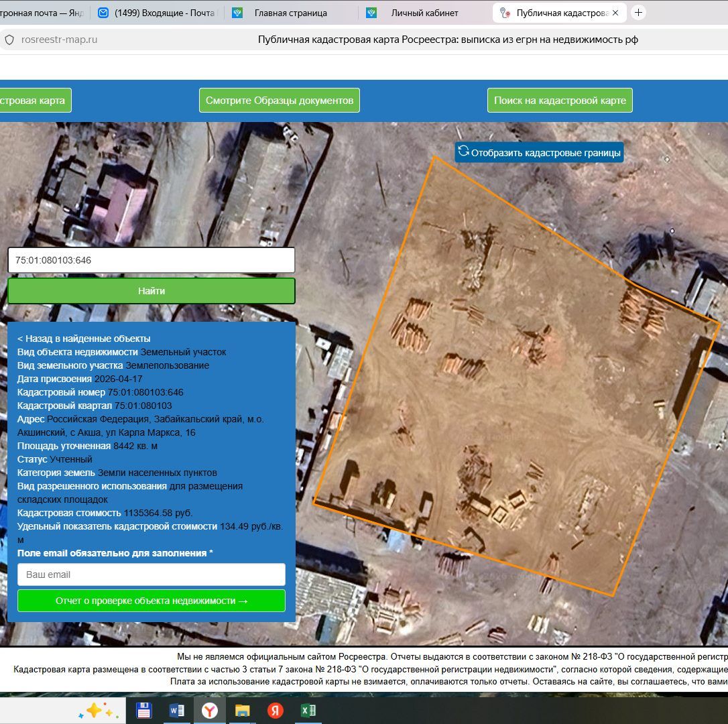The image size is (728, 724).
Task: Click the address line ул Карла Маркса, 16
Action: [x=151, y=432]
